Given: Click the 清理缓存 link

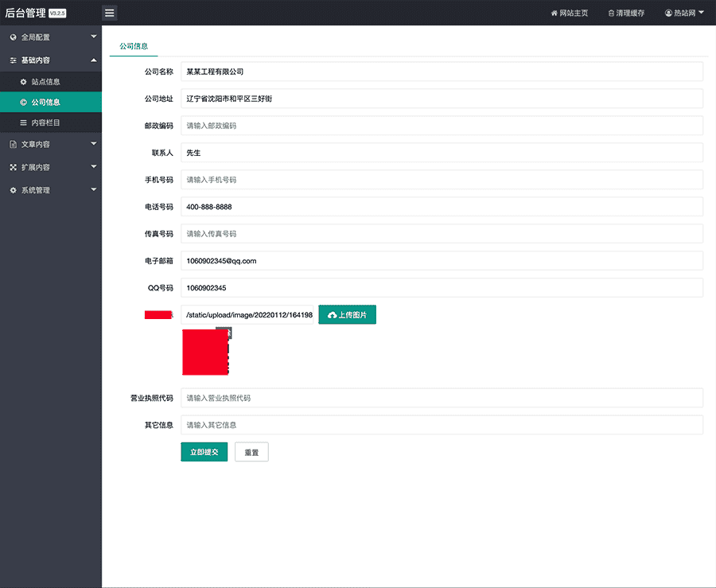Looking at the screenshot, I should 627,14.
